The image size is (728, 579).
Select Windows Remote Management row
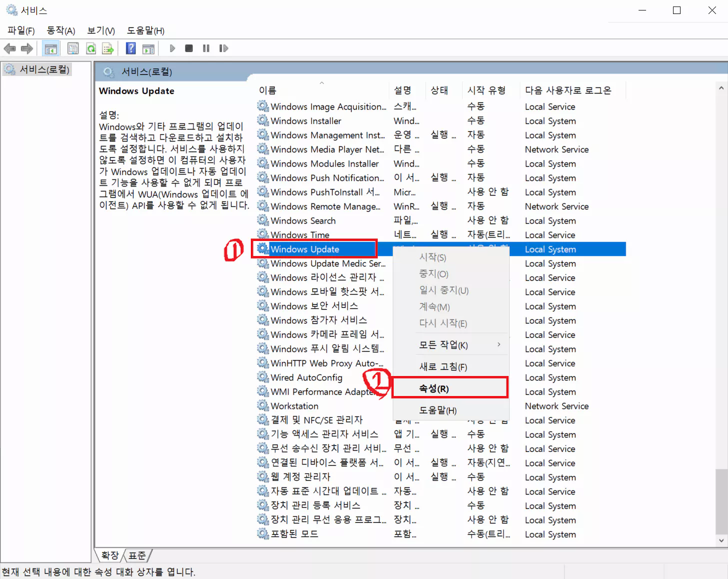tap(441, 206)
